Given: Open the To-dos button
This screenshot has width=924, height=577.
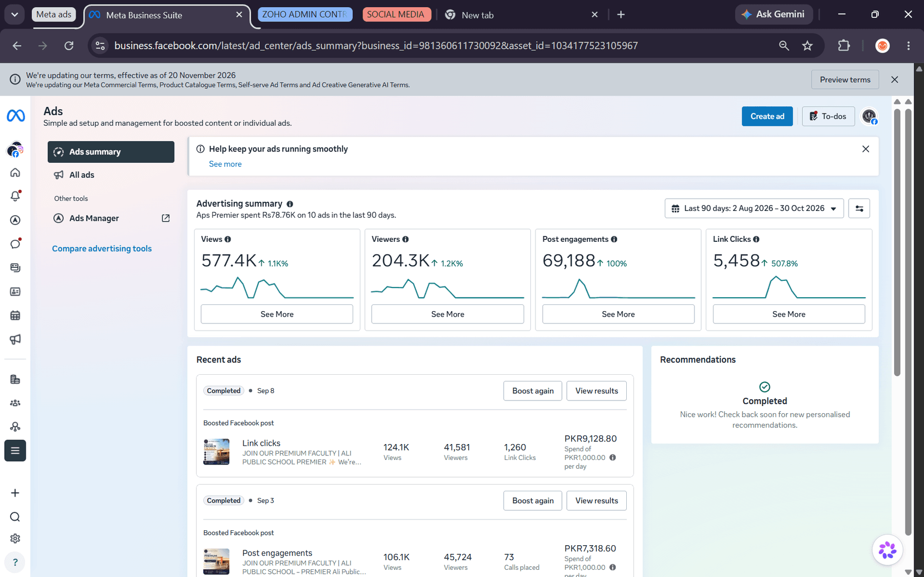Looking at the screenshot, I should 828,117.
